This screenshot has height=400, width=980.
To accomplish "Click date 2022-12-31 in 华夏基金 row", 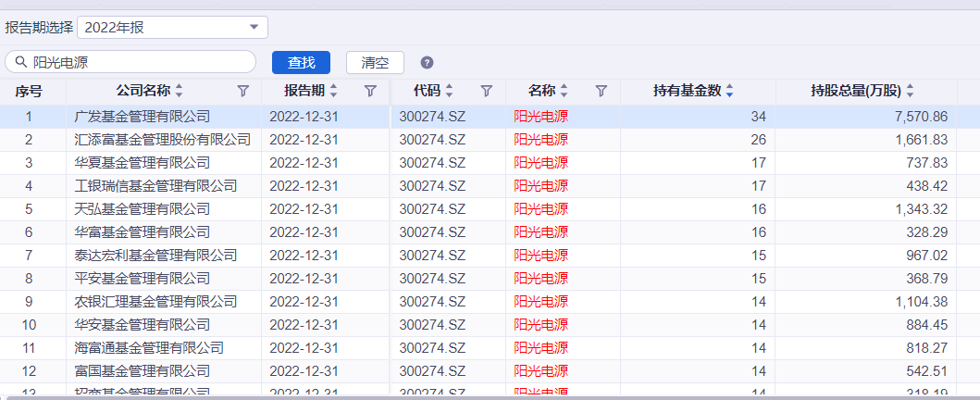I will pos(304,163).
